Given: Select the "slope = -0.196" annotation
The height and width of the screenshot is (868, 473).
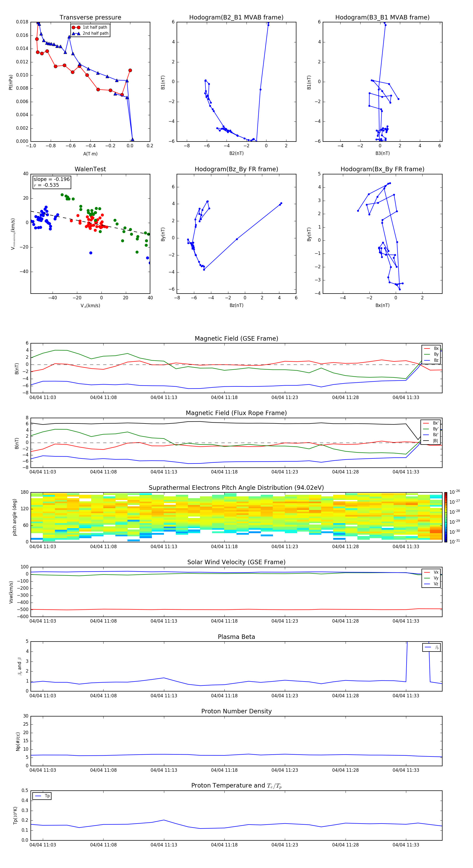Looking at the screenshot, I should coord(52,179).
